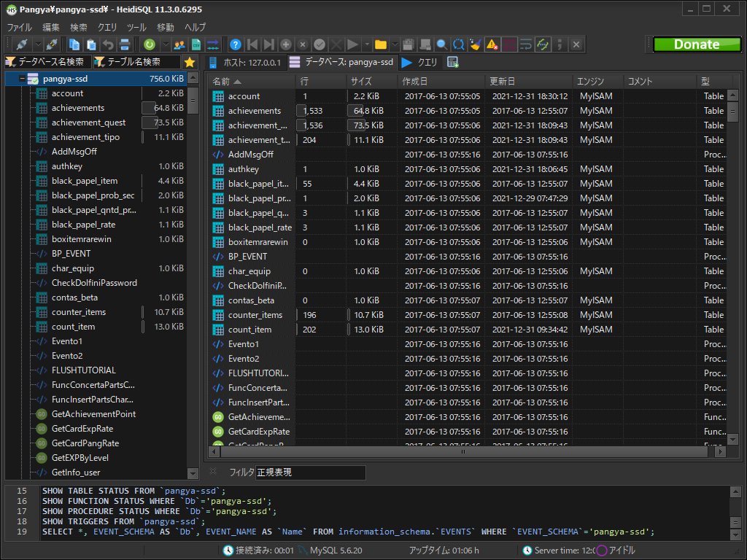Viewport: 747px width, 560px height.
Task: Open the 検索 menu
Action: tap(79, 27)
